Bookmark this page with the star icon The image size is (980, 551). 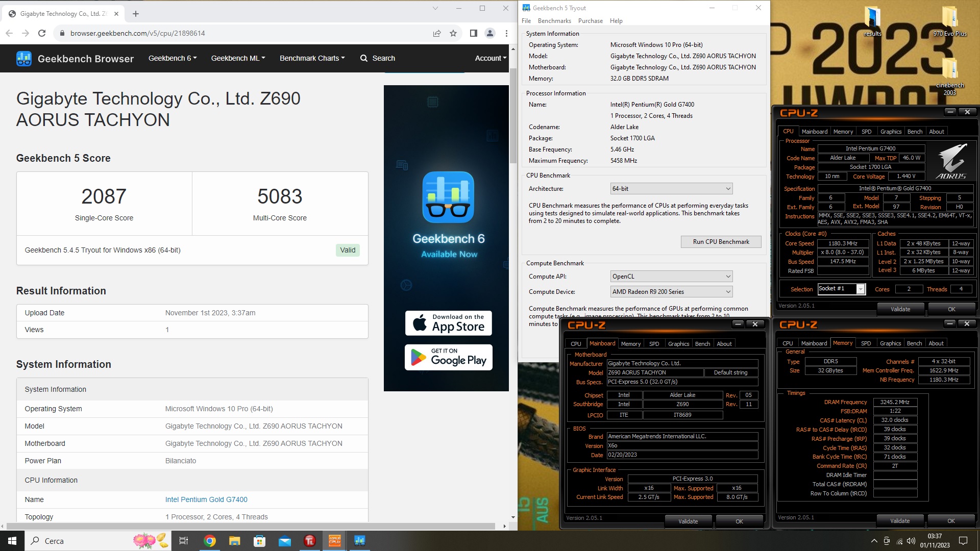coord(453,33)
